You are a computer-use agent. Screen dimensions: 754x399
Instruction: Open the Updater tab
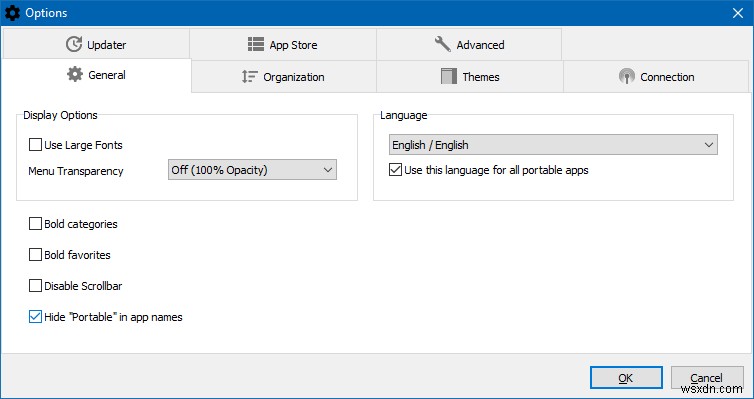tap(96, 44)
